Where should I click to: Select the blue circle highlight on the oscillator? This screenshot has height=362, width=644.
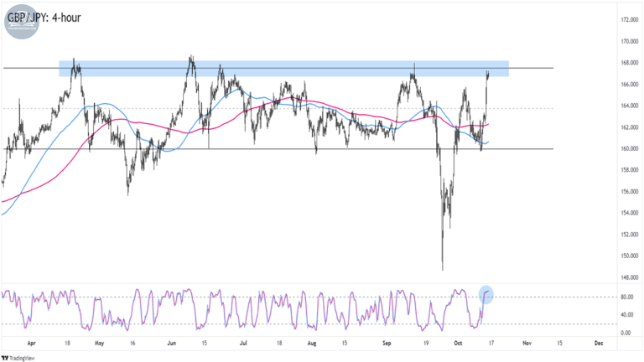point(486,294)
